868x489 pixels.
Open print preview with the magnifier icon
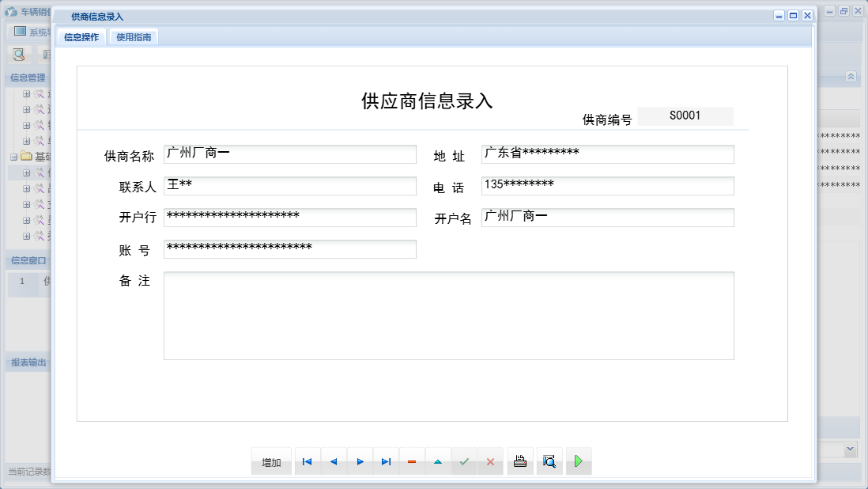549,461
